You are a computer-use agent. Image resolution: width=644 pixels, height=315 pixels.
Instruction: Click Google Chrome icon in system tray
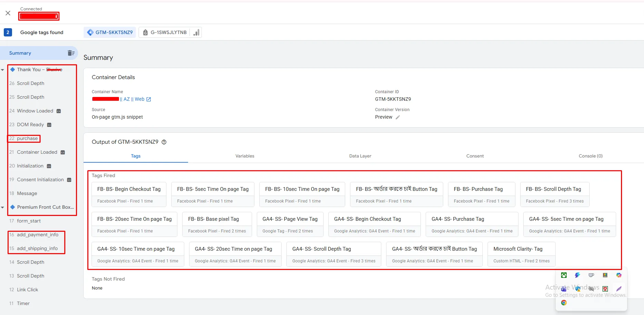pyautogui.click(x=564, y=303)
